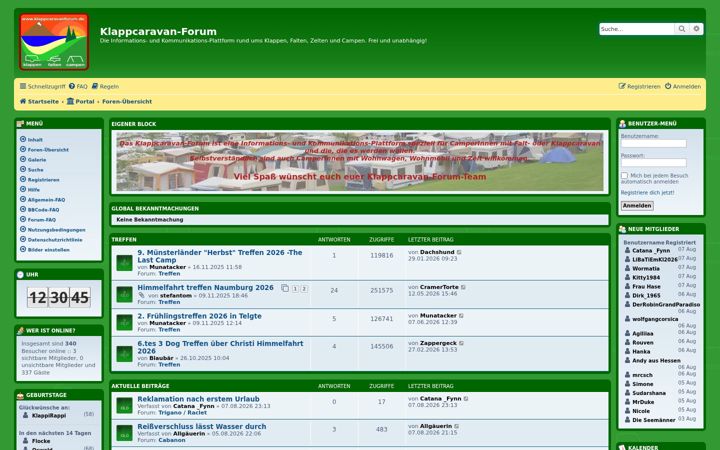Open new member Kitty1984 profile
This screenshot has width=720, height=450.
click(x=646, y=277)
